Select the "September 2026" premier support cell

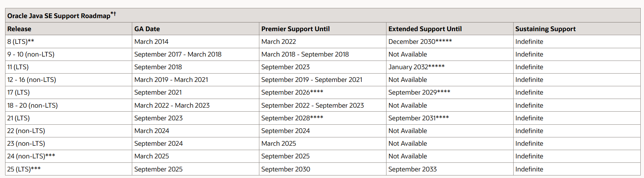pos(292,92)
